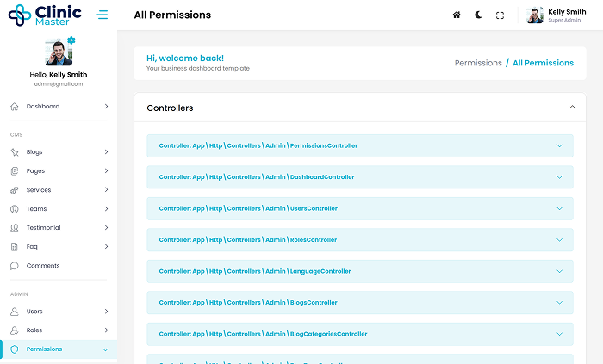
Task: Click the Teams icon in the sidebar
Action: pos(15,209)
